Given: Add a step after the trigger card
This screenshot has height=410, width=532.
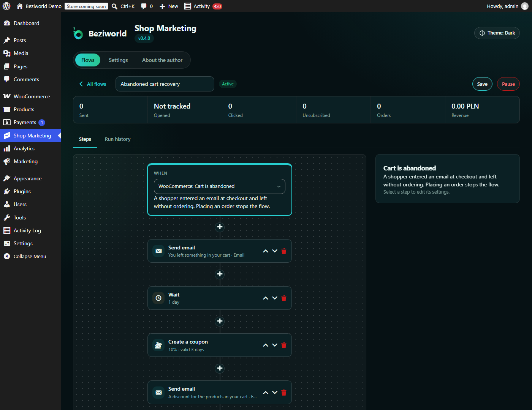Looking at the screenshot, I should click(x=220, y=227).
